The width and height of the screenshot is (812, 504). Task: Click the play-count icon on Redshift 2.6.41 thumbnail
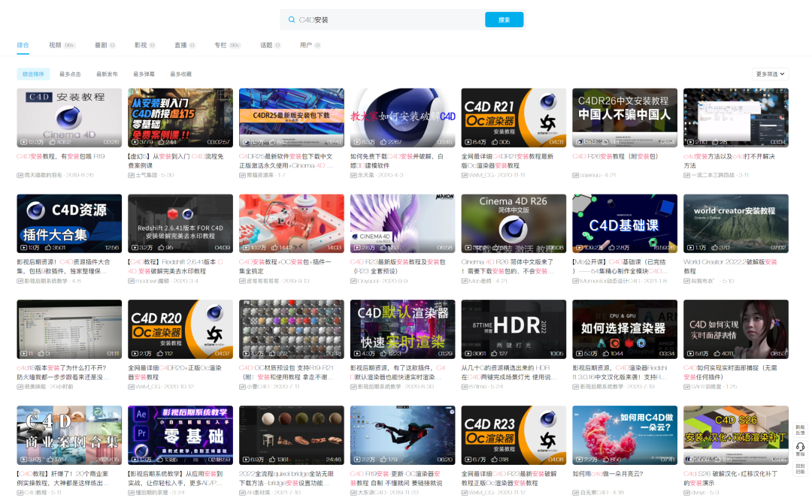(x=135, y=248)
